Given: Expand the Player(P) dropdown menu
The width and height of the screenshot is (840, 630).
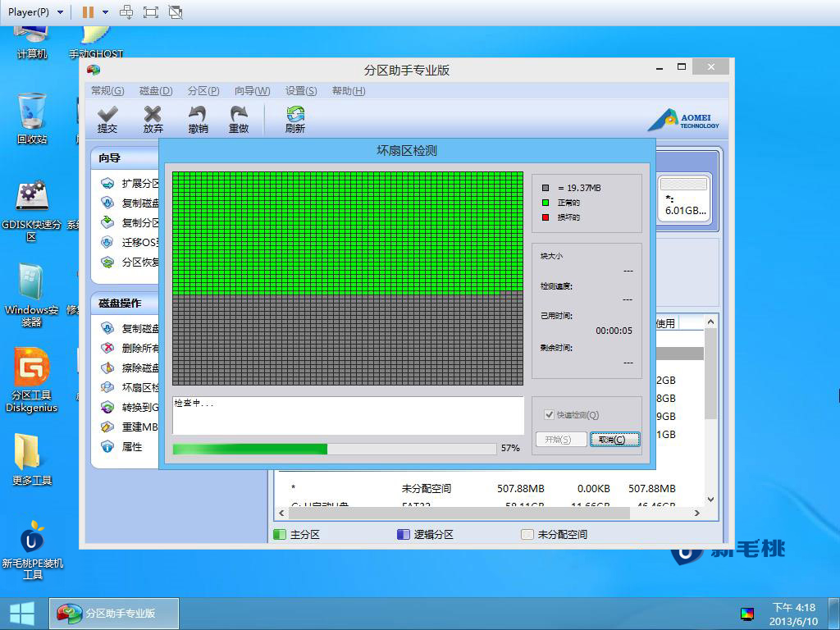Looking at the screenshot, I should (x=35, y=11).
